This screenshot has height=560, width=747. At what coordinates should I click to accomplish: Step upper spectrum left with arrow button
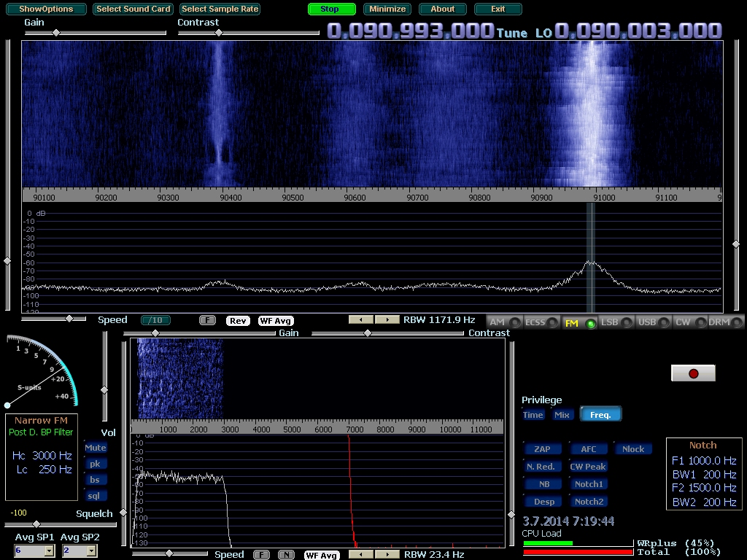click(361, 319)
